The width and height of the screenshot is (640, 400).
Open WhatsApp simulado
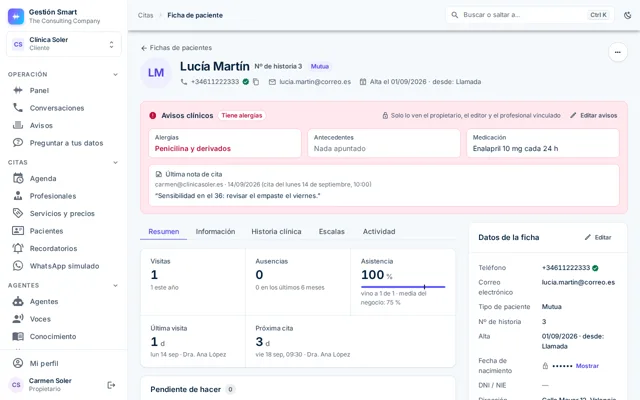63,266
